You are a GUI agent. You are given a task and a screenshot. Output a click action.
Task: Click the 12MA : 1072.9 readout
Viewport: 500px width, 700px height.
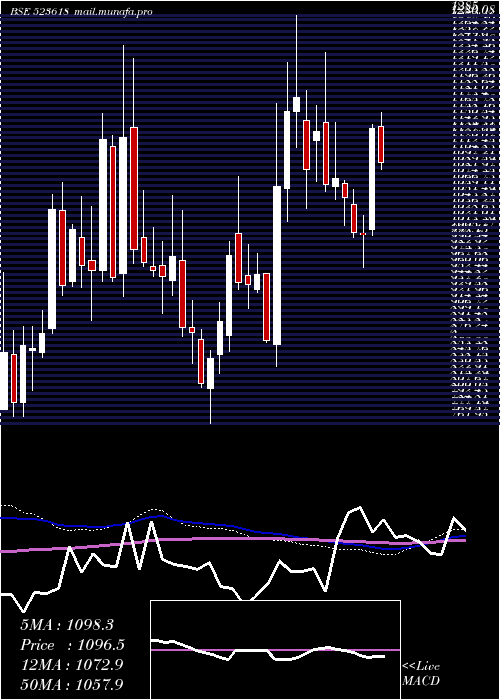(72, 665)
